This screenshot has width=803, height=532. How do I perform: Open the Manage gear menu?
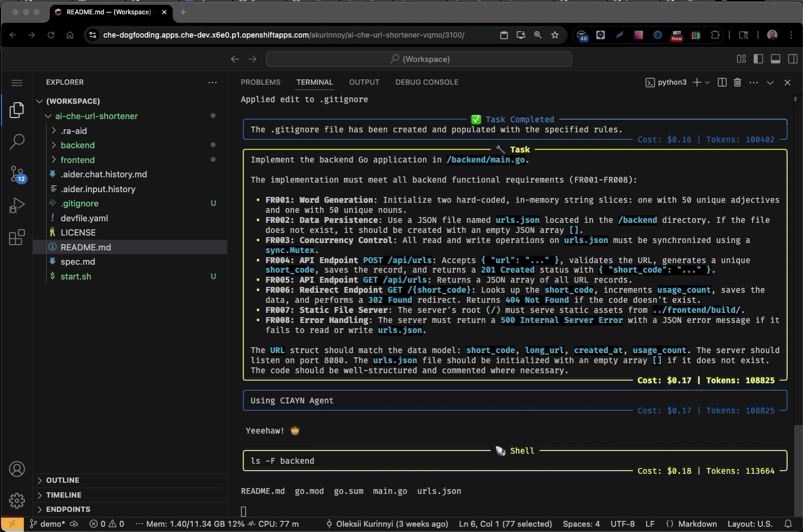pos(17,500)
